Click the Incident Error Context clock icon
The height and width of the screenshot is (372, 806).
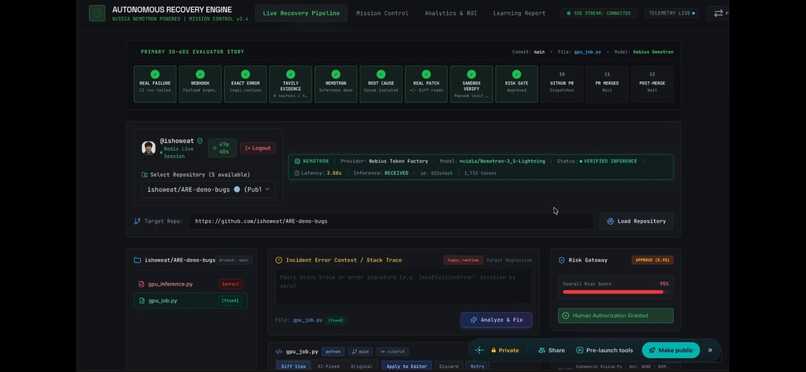pyautogui.click(x=279, y=260)
